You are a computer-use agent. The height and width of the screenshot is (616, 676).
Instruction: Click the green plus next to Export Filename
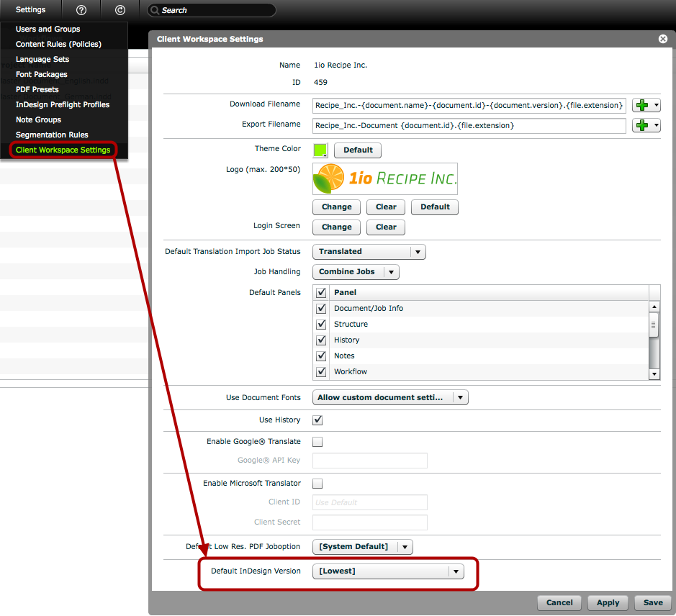click(642, 125)
